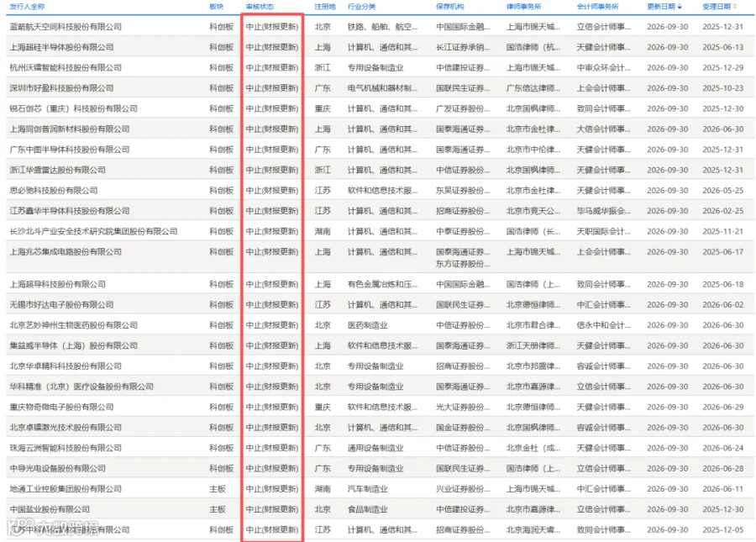756x542 pixels.
Task: Click the sort arrow beside 更新日期
Action: pos(680,7)
